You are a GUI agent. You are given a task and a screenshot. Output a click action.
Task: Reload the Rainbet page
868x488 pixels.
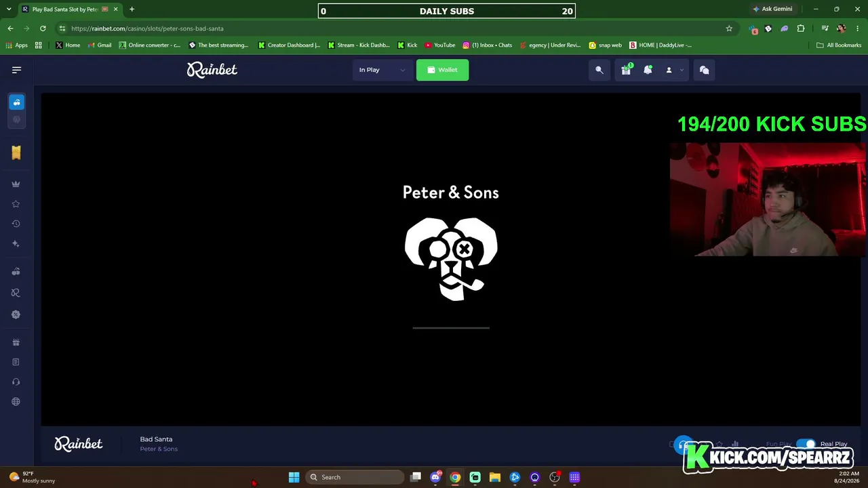tap(43, 28)
